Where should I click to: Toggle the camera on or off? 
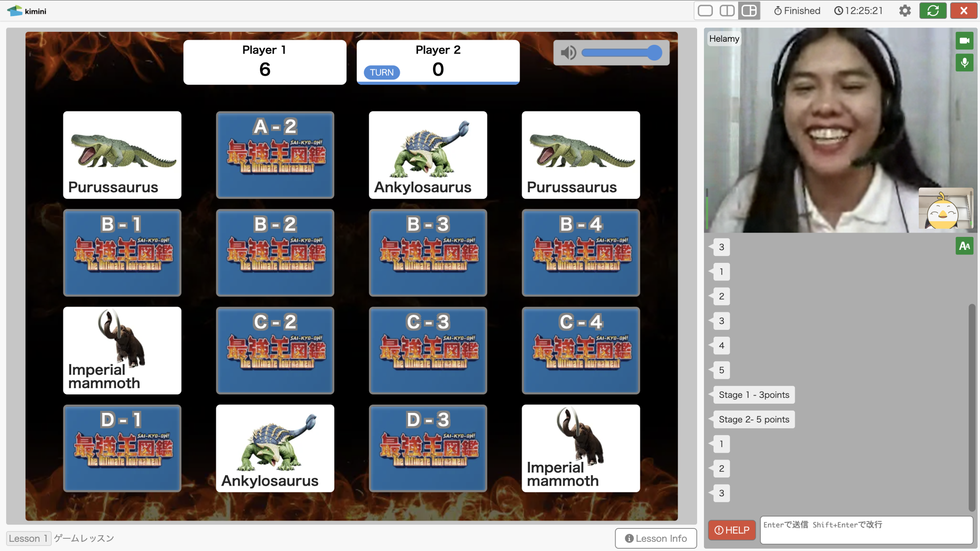click(x=964, y=41)
